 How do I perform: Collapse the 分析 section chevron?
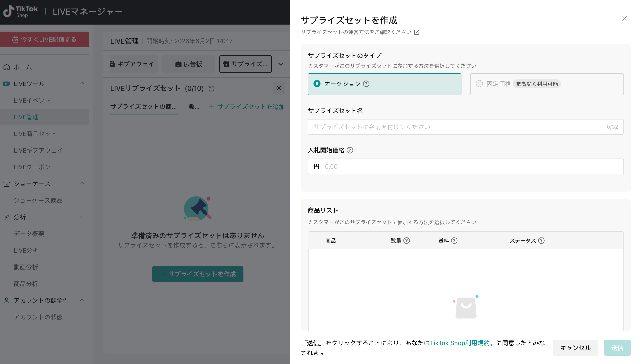click(82, 216)
